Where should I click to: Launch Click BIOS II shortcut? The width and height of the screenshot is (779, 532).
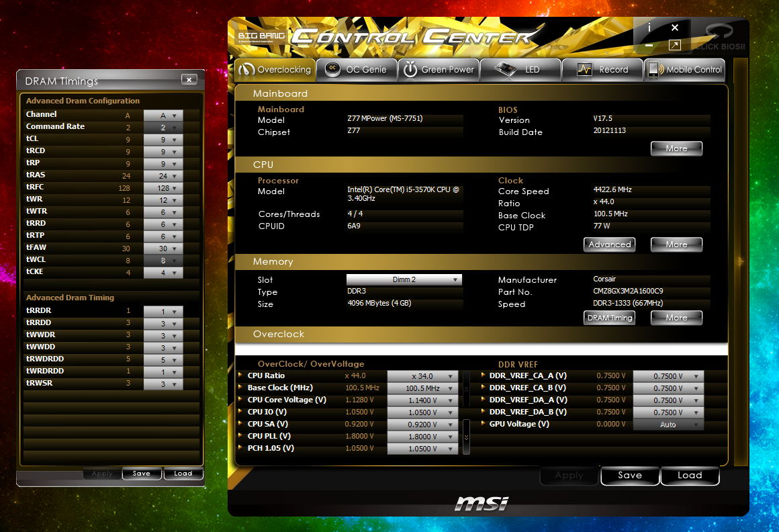point(719,38)
